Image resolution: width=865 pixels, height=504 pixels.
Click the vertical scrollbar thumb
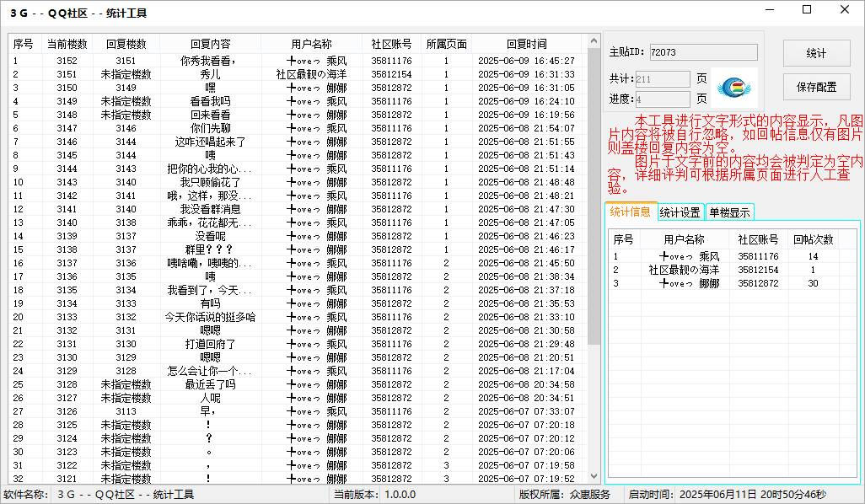(x=594, y=196)
